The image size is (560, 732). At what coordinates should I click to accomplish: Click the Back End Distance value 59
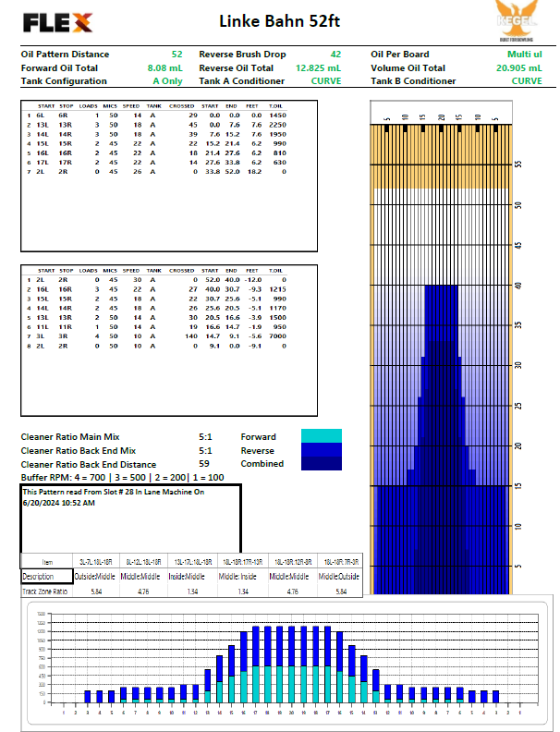tap(204, 464)
